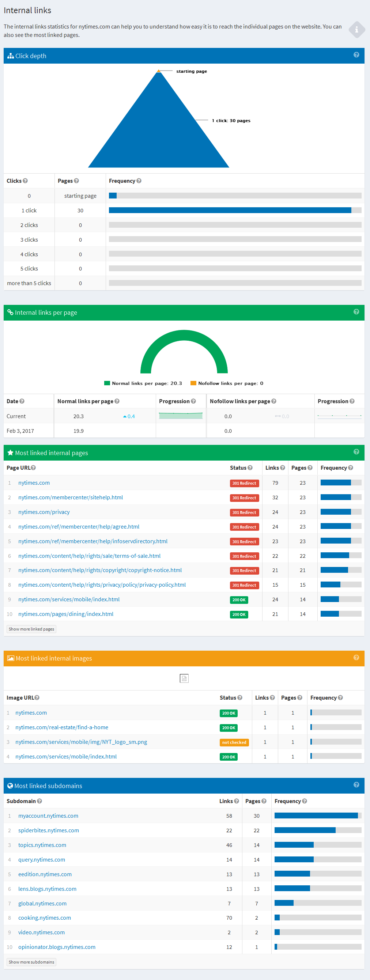
Task: Show more linked pages
Action: (x=31, y=629)
